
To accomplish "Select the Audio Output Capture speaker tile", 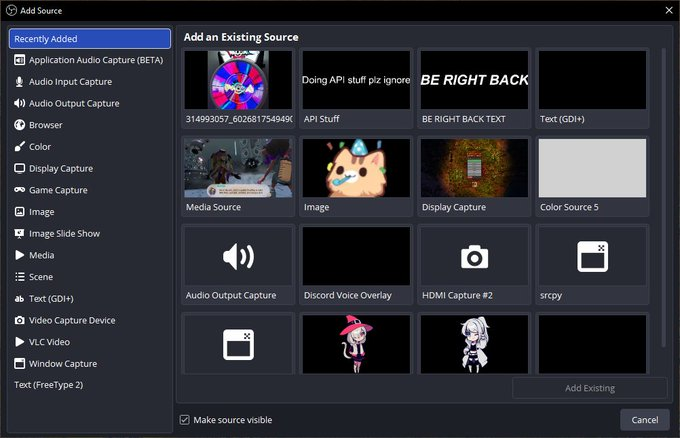I will pyautogui.click(x=238, y=264).
